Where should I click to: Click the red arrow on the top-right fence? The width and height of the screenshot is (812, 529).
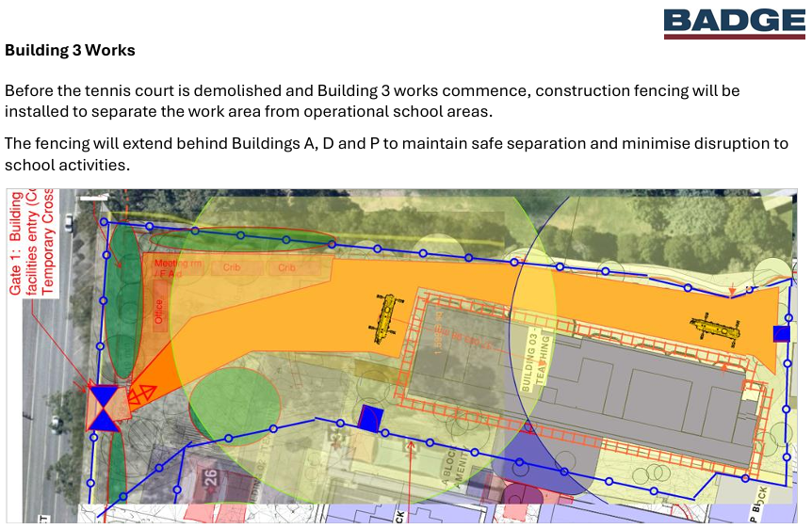pos(732,290)
